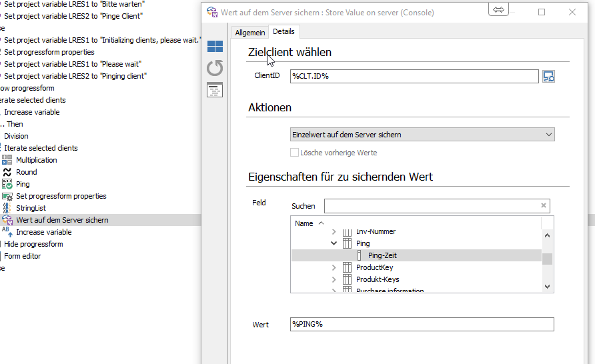This screenshot has width=595, height=364.
Task: Click the blue tiles icon in dialog sidebar
Action: click(215, 46)
